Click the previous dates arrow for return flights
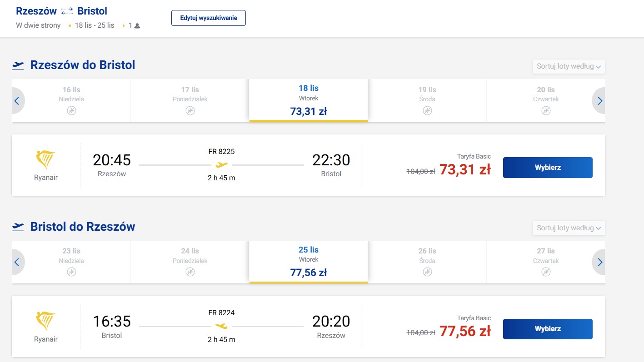Viewport: 644px width, 362px height. [x=17, y=262]
